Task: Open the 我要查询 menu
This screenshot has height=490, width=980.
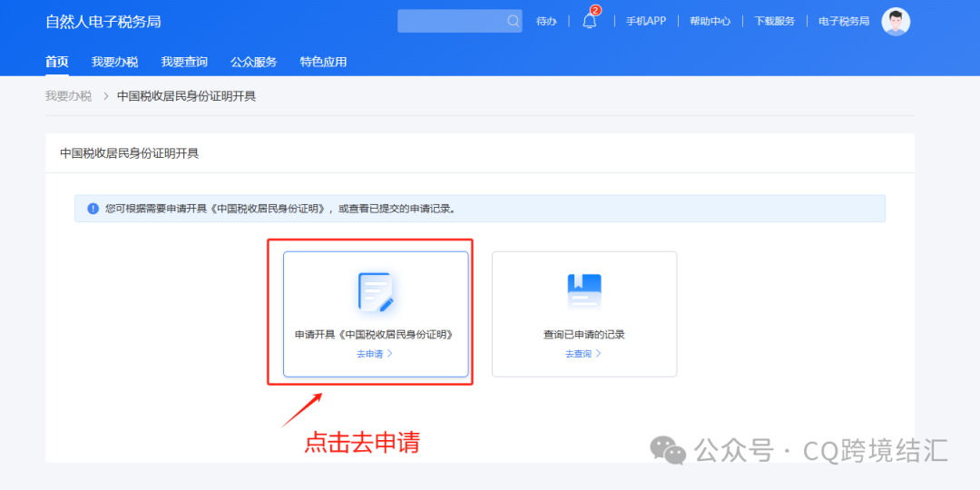Action: [184, 62]
